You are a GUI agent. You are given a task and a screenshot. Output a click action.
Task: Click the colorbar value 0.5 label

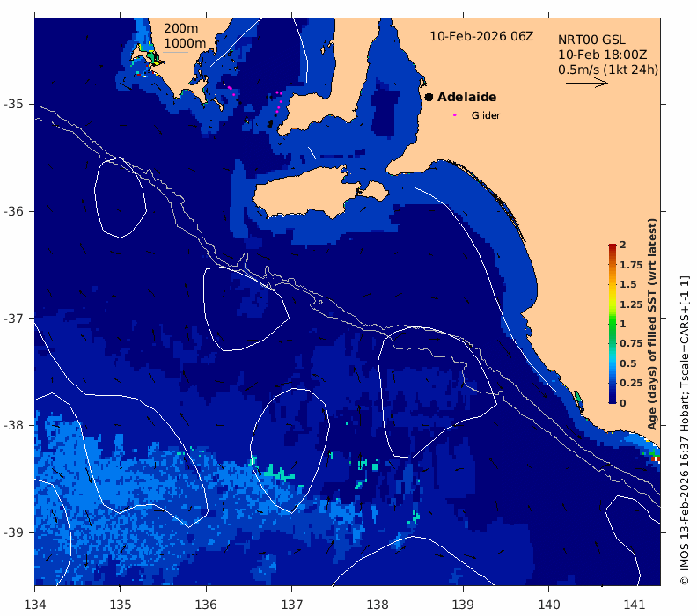tap(628, 363)
